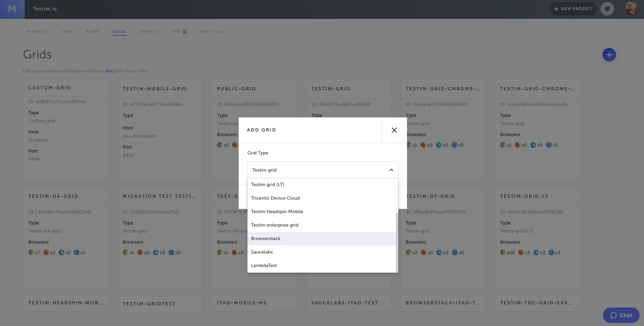Select the Grids tab

[x=120, y=32]
